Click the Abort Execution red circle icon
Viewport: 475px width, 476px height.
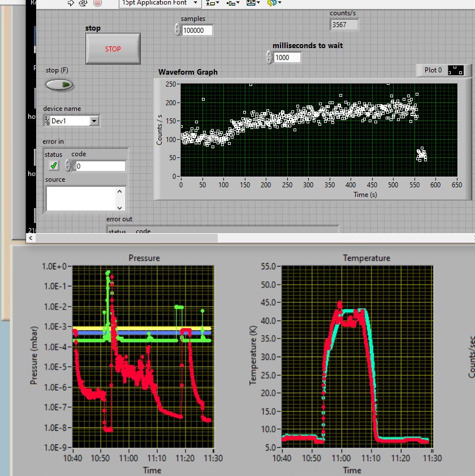[97, 3]
